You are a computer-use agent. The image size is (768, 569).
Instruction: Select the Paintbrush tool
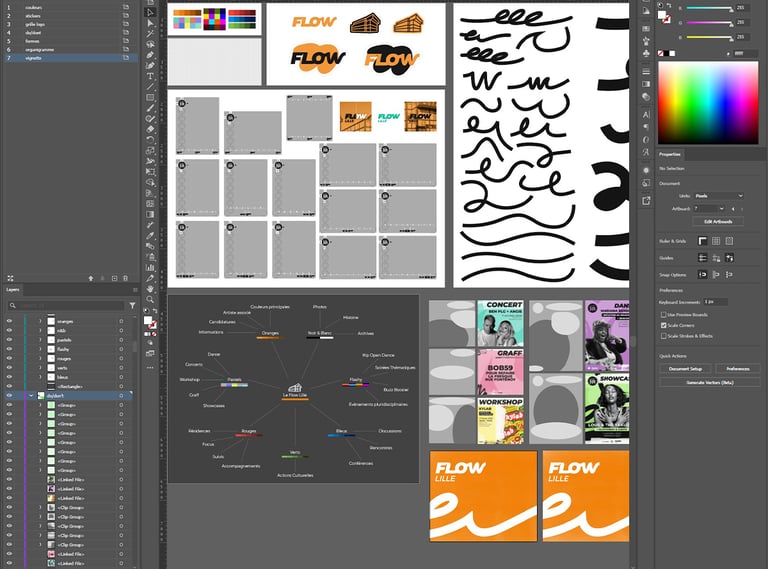[150, 108]
